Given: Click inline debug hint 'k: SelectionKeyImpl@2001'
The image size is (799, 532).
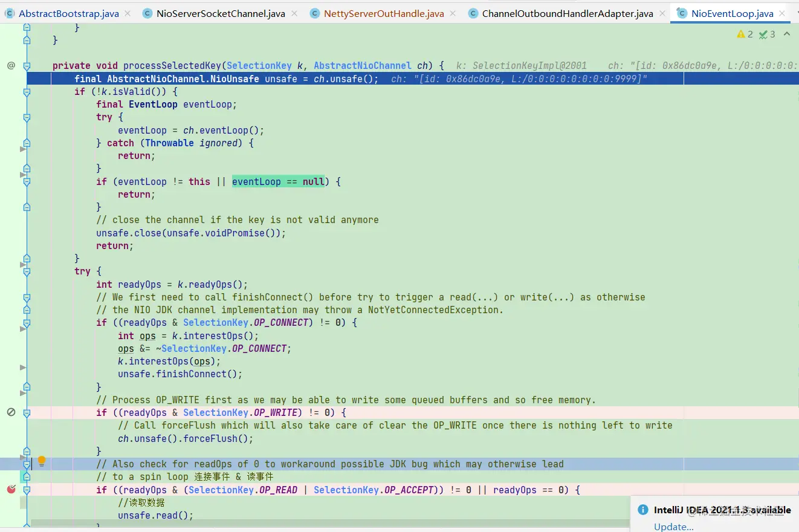Looking at the screenshot, I should (x=522, y=65).
